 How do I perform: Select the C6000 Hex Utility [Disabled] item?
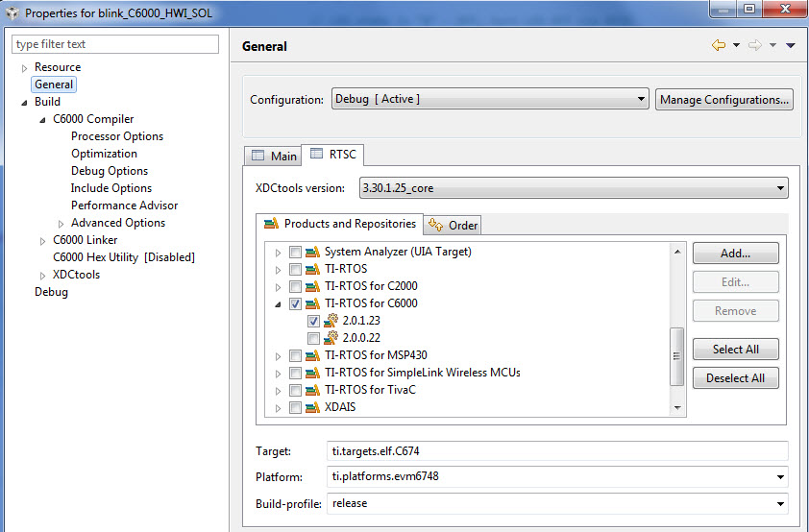124,257
